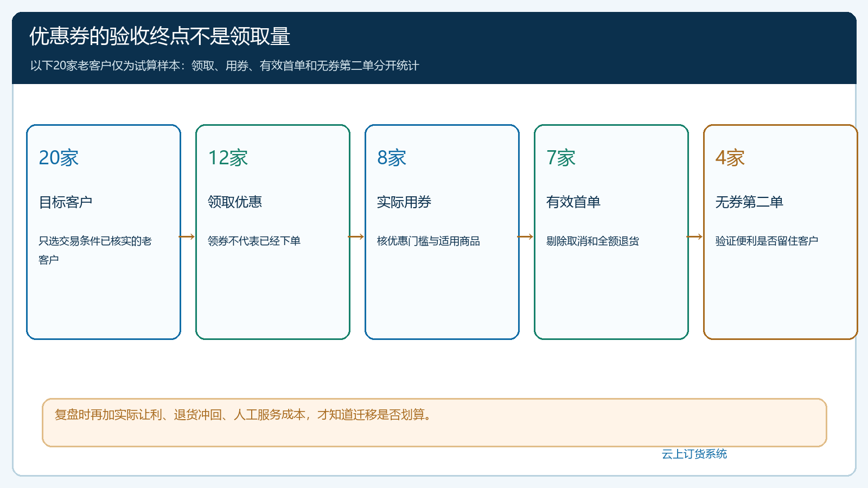Select the 7家 有效首单 card
This screenshot has height=488, width=868.
611,232
